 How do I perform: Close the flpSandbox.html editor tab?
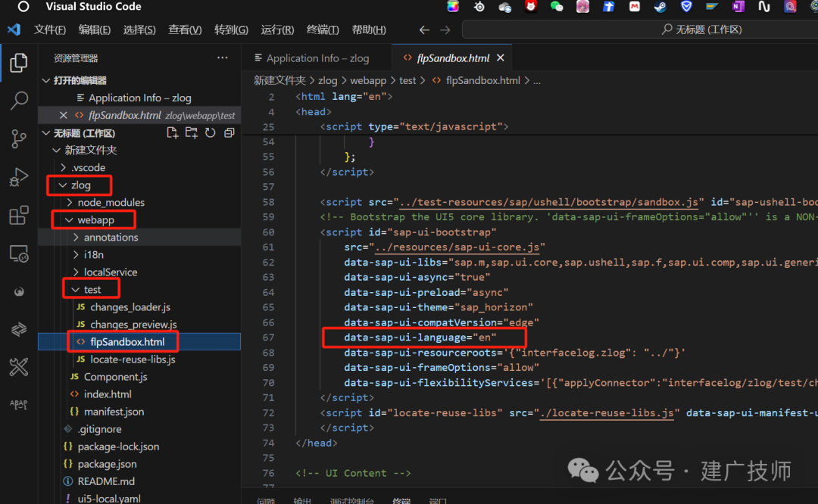coord(501,58)
